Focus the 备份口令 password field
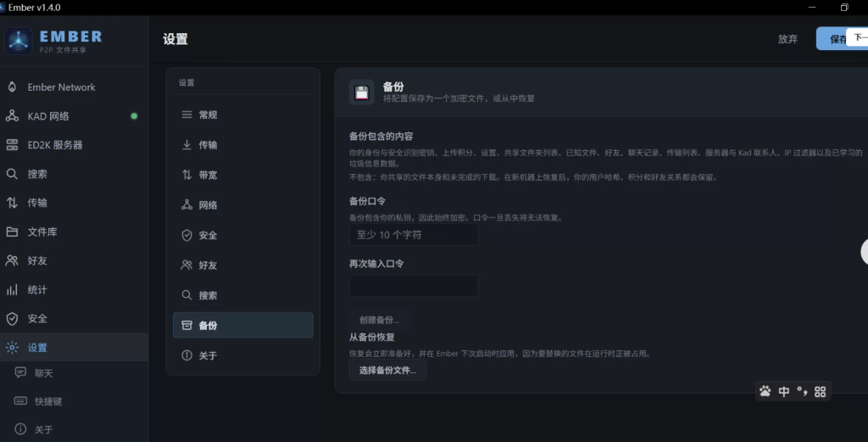 coord(414,235)
